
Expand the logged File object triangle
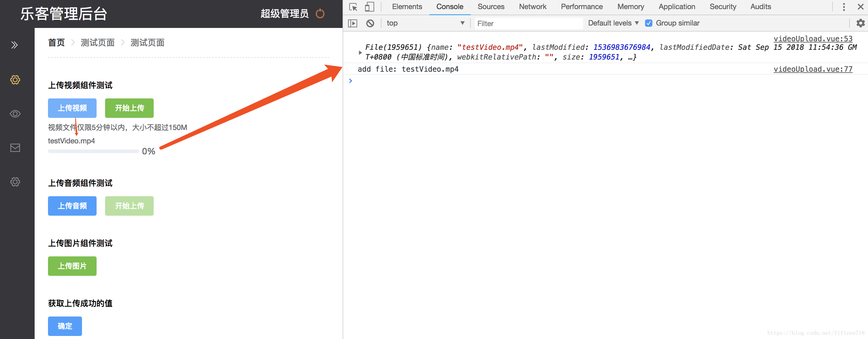point(360,53)
